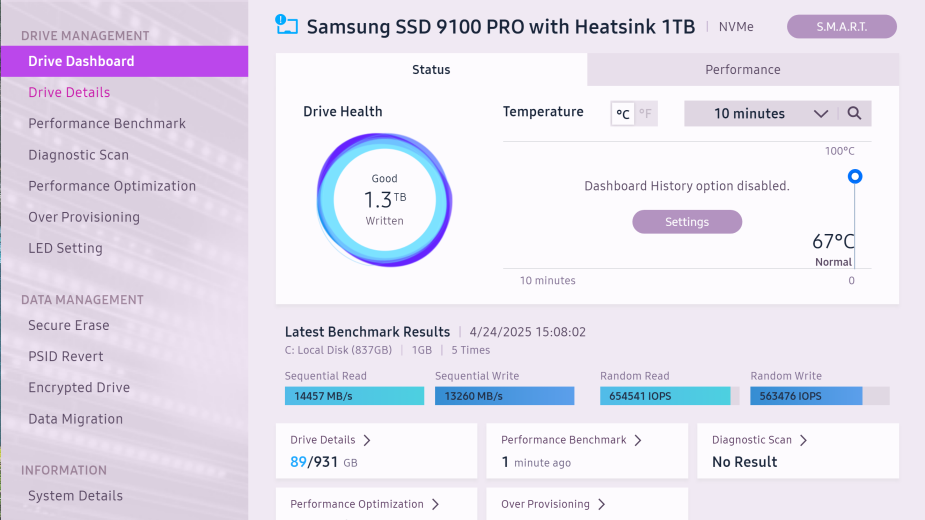The width and height of the screenshot is (925, 520).
Task: Open the Diagnostic Scan card chevron
Action: [x=803, y=440]
